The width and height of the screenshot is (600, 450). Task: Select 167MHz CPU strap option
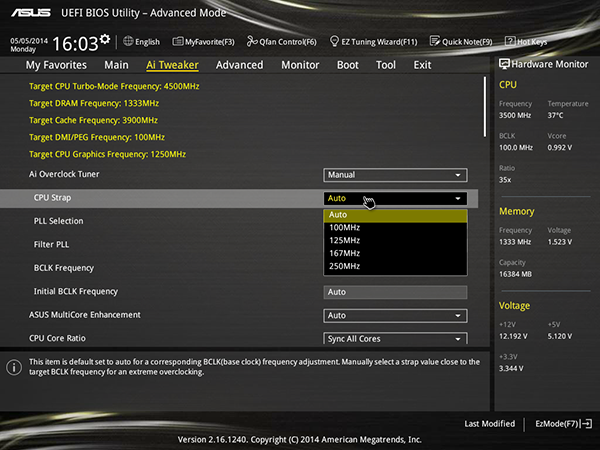tap(395, 253)
